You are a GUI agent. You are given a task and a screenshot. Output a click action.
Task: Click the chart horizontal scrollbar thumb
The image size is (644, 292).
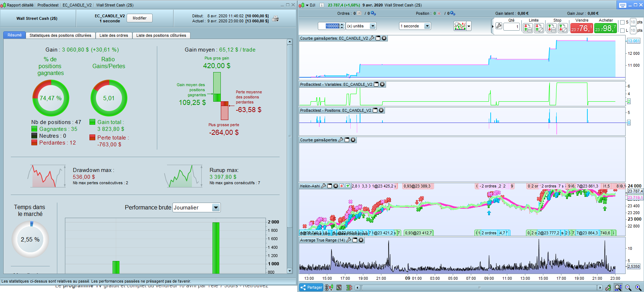479,288
